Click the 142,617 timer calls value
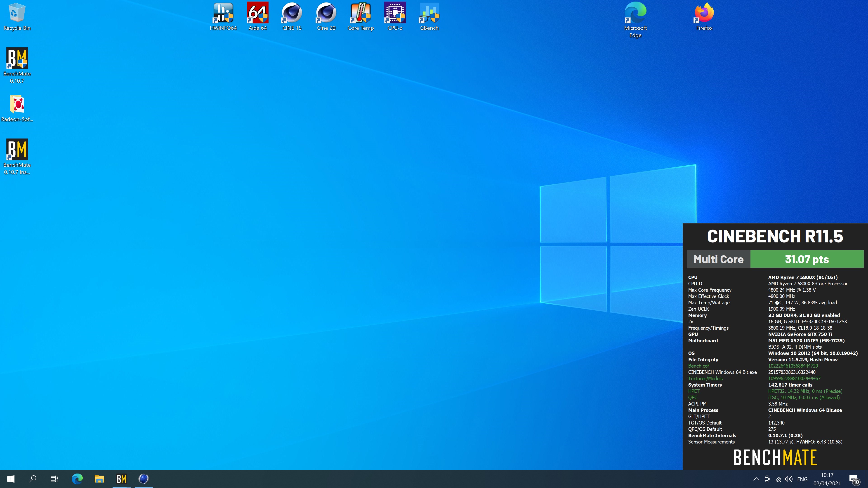This screenshot has height=488, width=868. click(790, 385)
